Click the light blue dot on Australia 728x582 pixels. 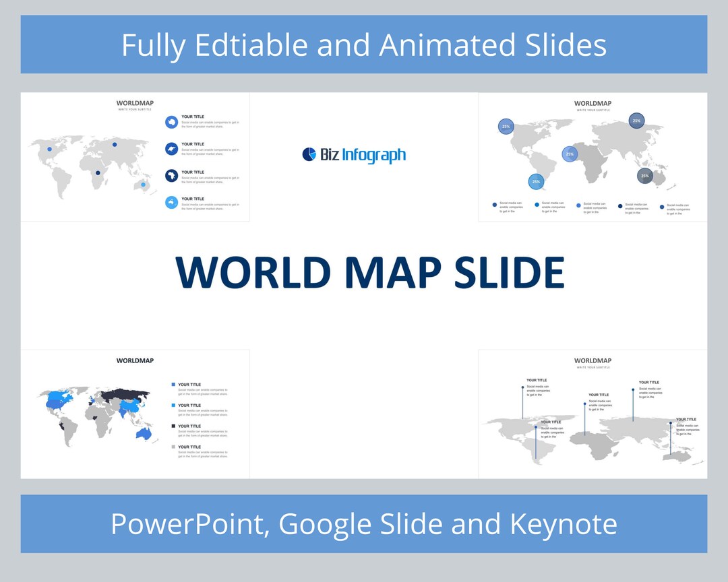click(x=143, y=184)
